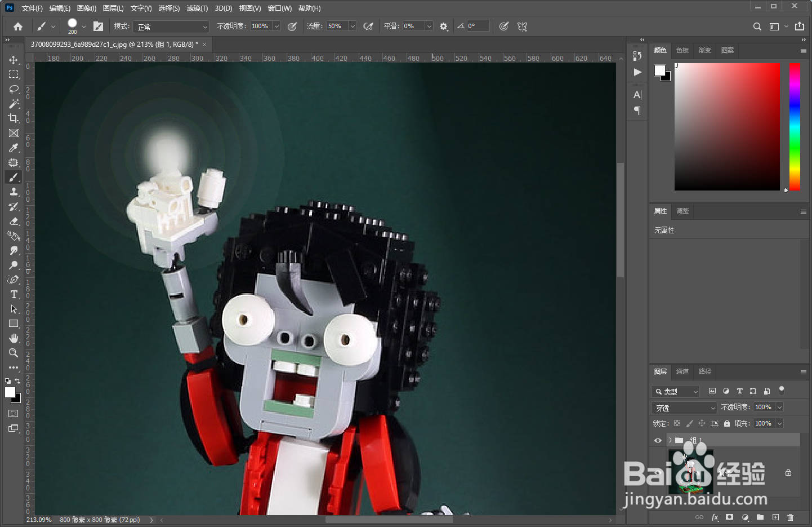812x527 pixels.
Task: Click the hue slider in Color panel
Action: (795, 126)
